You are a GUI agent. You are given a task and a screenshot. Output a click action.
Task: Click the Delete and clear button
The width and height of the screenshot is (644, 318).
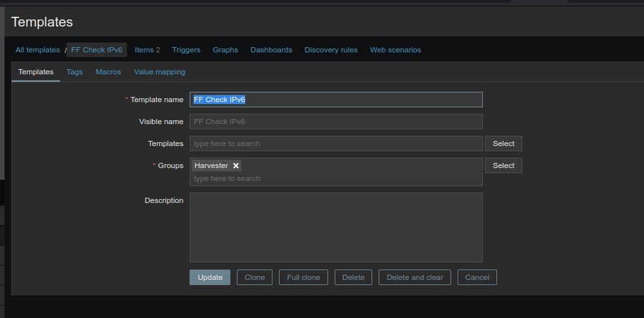414,277
